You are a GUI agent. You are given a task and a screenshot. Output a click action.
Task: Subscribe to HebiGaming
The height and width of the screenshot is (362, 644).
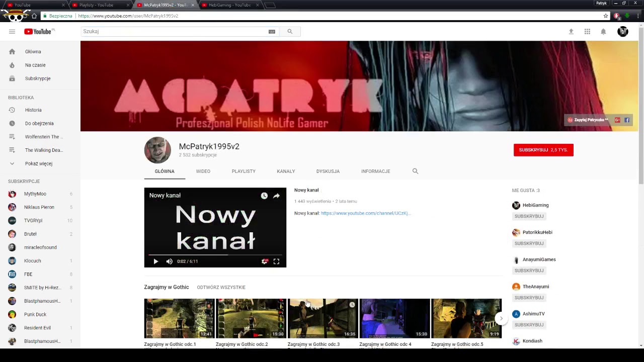click(529, 216)
